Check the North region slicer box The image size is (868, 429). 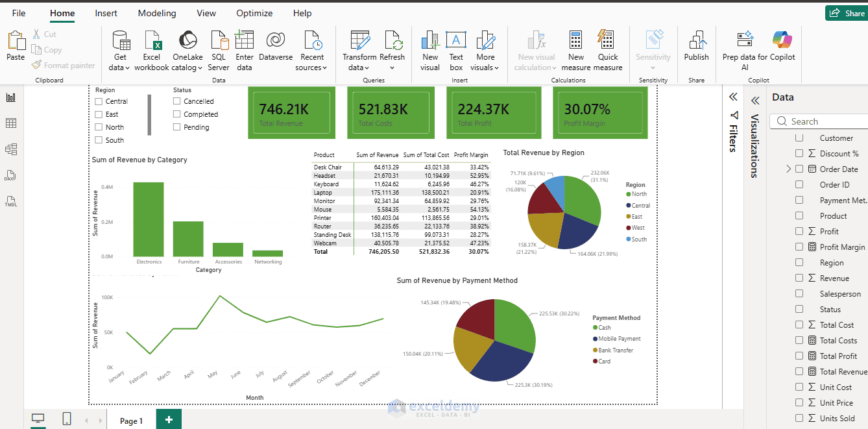(x=99, y=127)
